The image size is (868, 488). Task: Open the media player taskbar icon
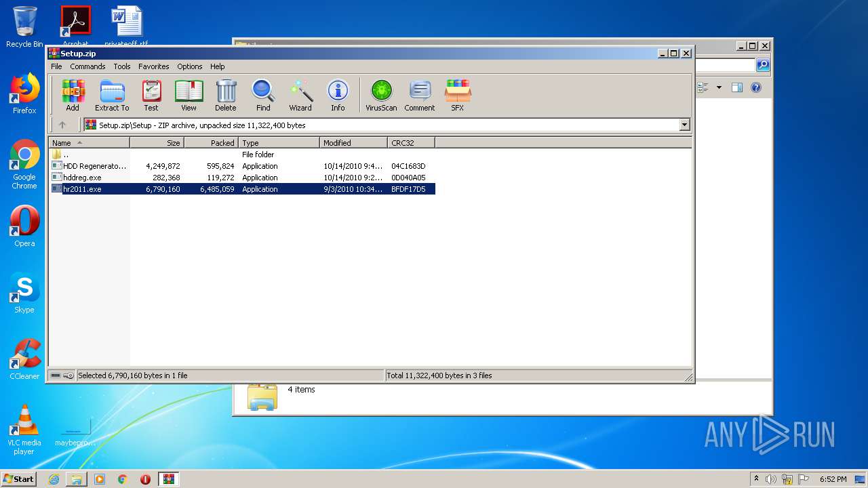[100, 479]
